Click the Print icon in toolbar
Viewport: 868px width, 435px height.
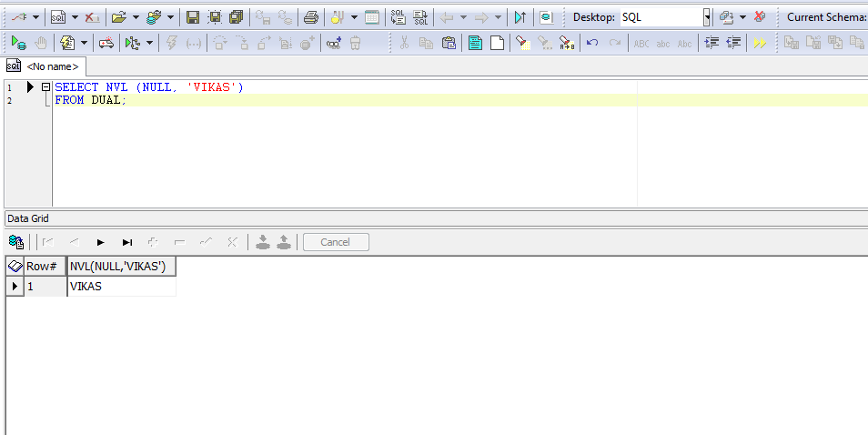click(x=310, y=17)
